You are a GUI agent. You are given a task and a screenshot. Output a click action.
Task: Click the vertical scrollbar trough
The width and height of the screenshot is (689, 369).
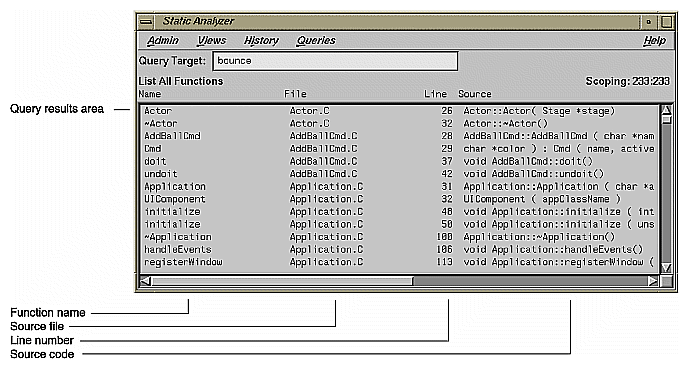point(666,193)
